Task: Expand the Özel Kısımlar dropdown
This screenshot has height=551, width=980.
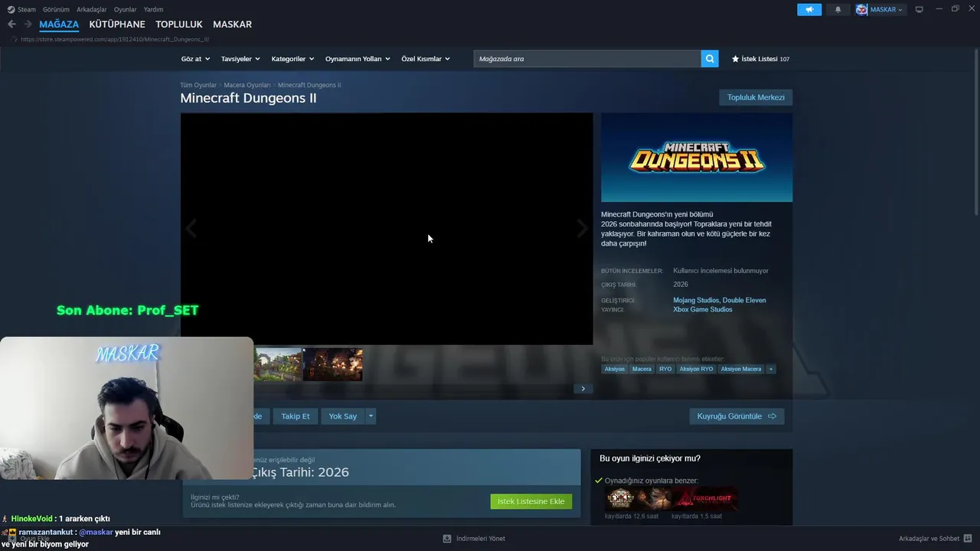Action: pos(426,59)
